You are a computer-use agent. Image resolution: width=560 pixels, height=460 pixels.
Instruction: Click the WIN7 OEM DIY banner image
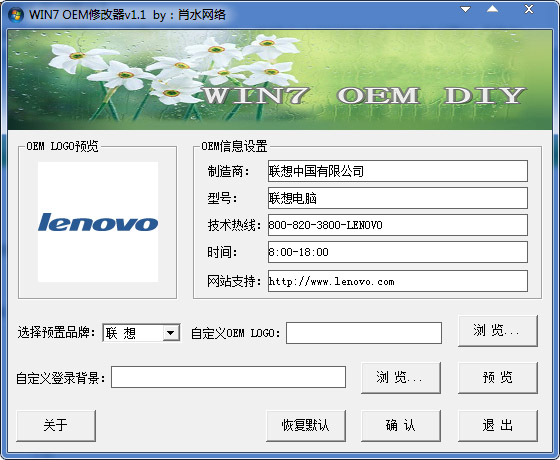tap(280, 80)
